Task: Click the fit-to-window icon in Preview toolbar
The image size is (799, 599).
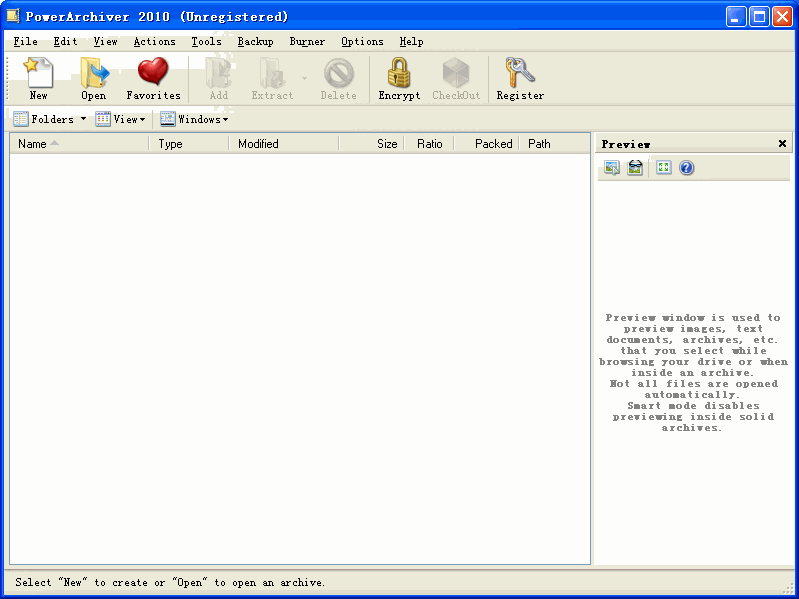Action: point(664,168)
